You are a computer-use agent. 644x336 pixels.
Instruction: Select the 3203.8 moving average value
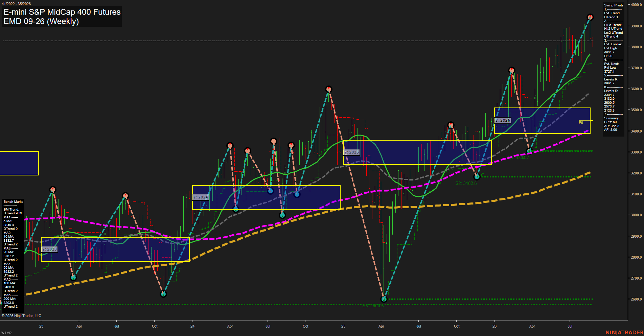point(9,303)
